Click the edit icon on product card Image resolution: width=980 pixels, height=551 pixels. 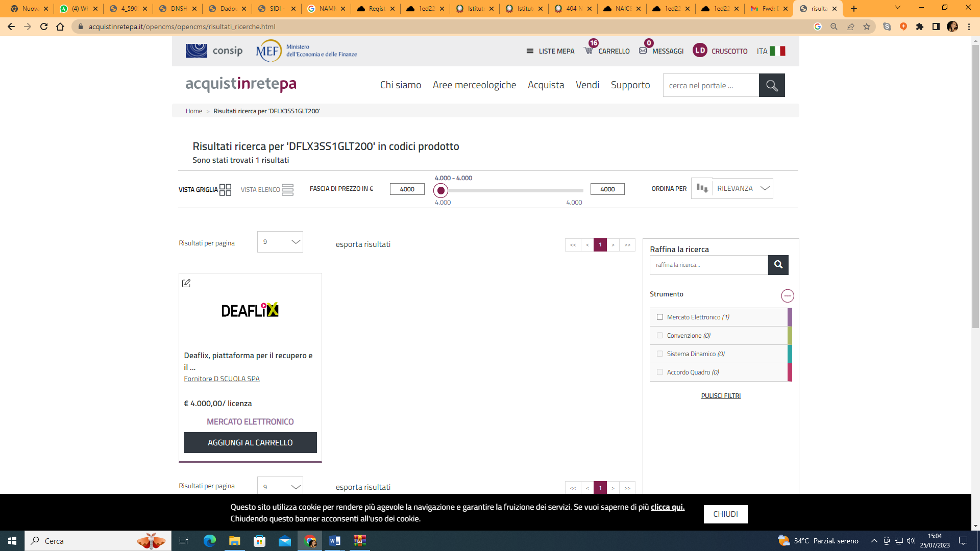[186, 283]
